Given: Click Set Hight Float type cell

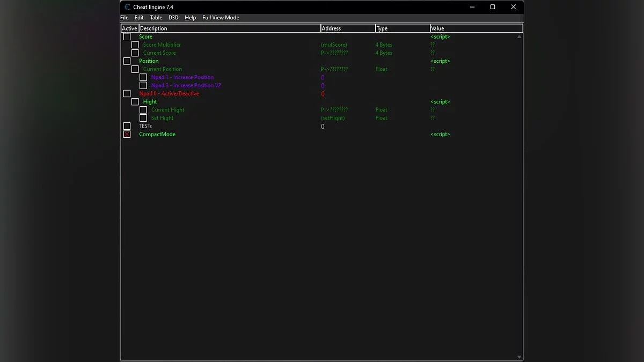Looking at the screenshot, I should click(382, 118).
